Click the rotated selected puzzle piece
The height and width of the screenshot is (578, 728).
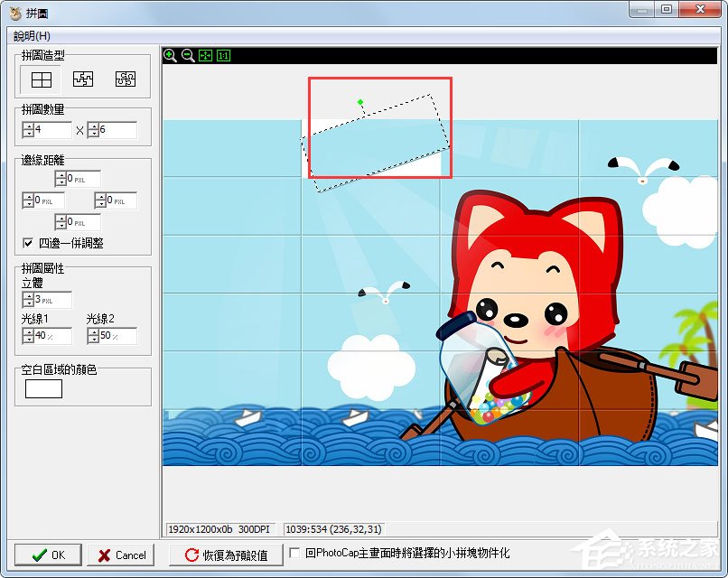click(376, 144)
